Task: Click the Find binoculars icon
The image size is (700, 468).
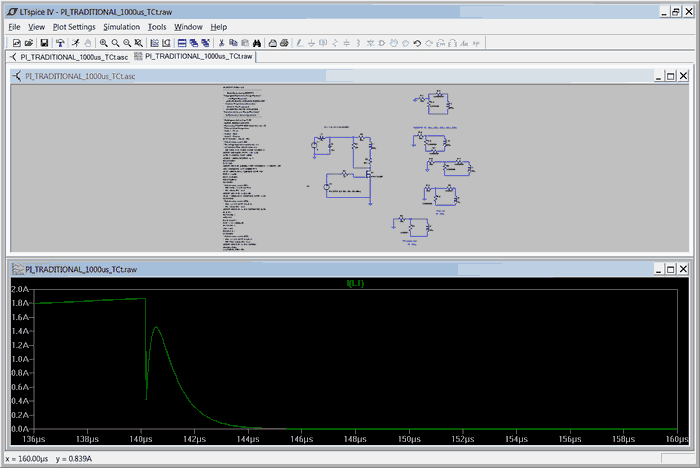Action: [257, 43]
